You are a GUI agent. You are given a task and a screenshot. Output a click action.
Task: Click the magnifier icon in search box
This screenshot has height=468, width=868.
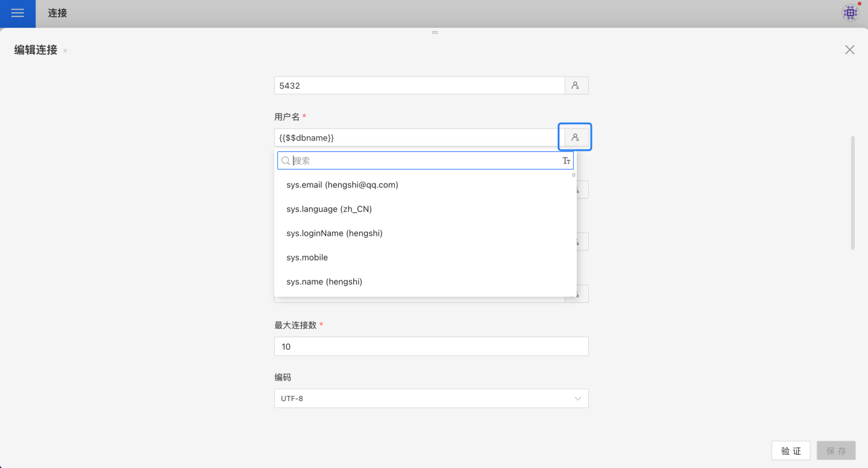point(286,161)
